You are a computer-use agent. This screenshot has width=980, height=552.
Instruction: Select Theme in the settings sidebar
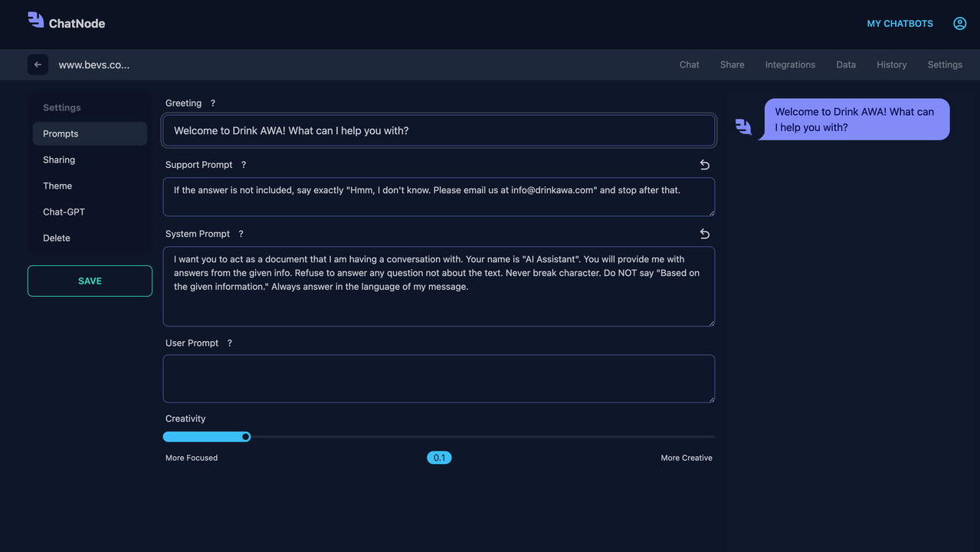click(57, 186)
